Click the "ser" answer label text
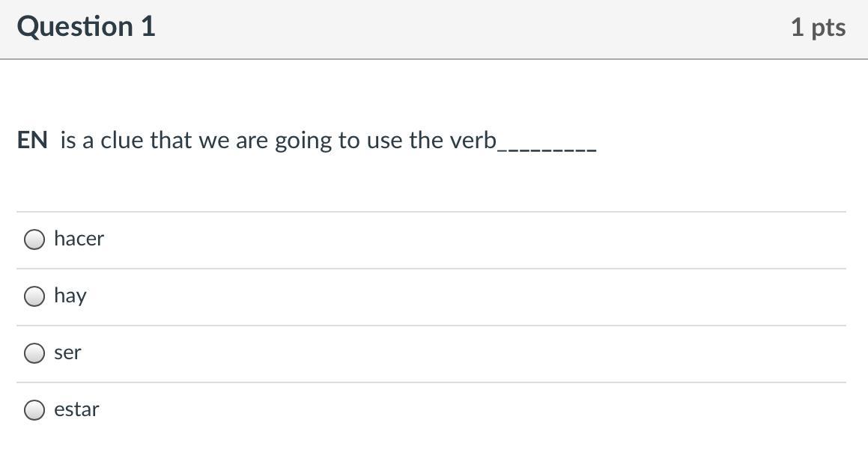The height and width of the screenshot is (464, 868). [x=67, y=352]
